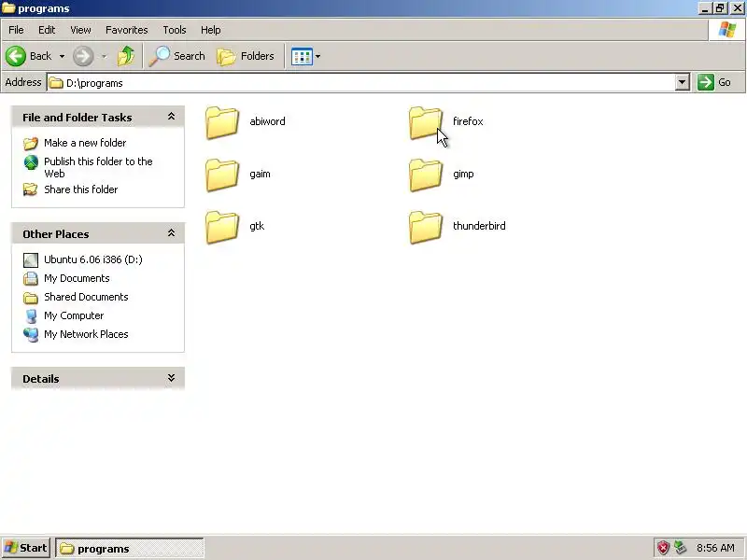Click the abiword folder name
This screenshot has height=560, width=747.
click(x=267, y=121)
